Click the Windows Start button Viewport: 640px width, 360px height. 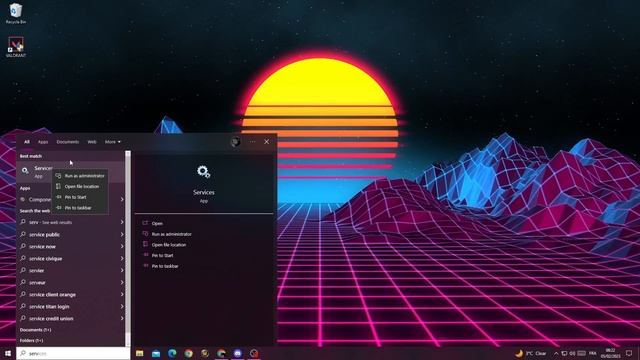coord(8,353)
